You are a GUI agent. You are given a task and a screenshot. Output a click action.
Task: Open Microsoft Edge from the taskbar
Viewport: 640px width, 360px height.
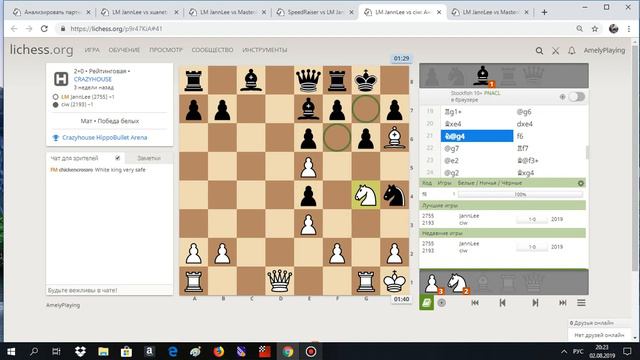tap(173, 351)
